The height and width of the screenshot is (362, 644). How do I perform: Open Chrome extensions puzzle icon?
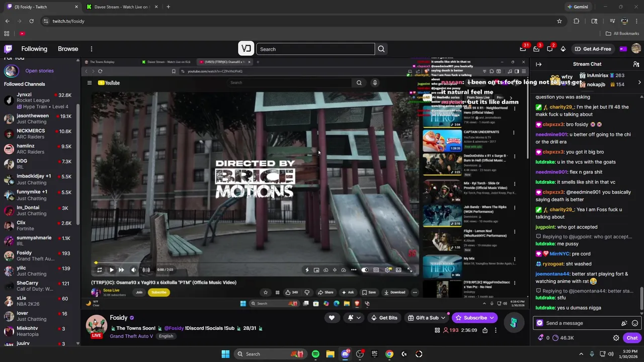tap(577, 21)
